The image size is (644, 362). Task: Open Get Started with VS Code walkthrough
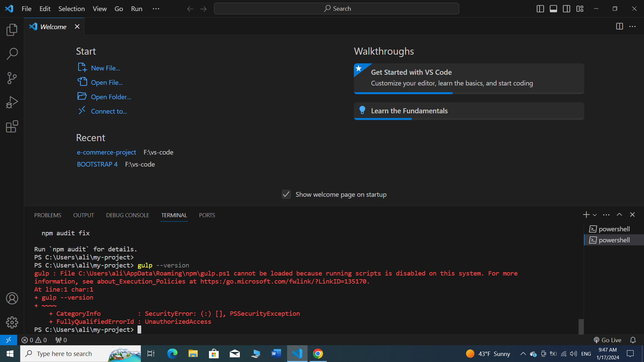click(469, 78)
